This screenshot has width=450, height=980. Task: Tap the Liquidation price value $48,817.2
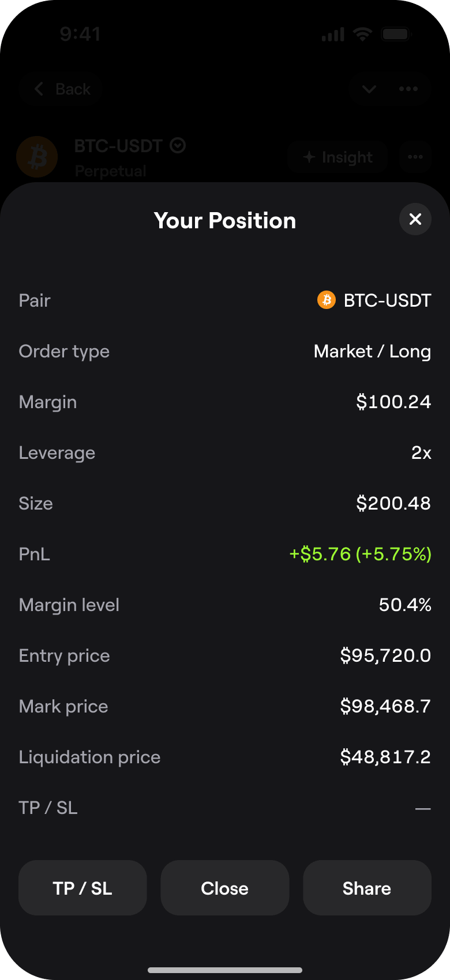coord(385,757)
